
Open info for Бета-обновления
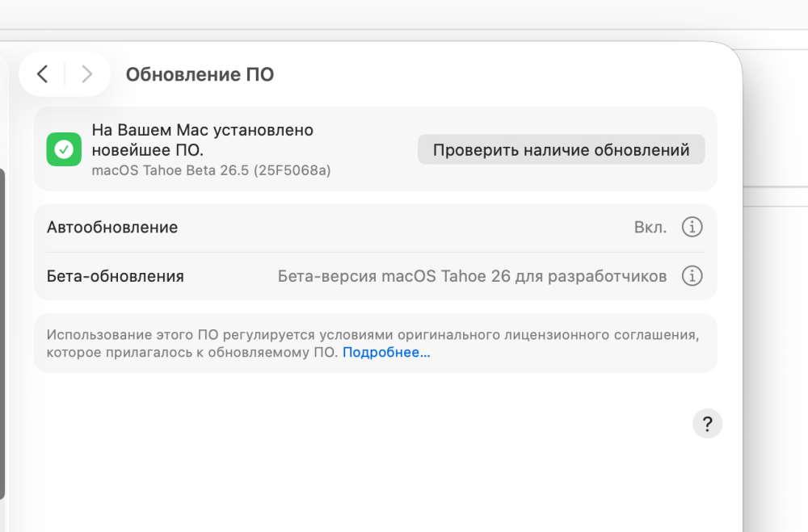coord(692,275)
